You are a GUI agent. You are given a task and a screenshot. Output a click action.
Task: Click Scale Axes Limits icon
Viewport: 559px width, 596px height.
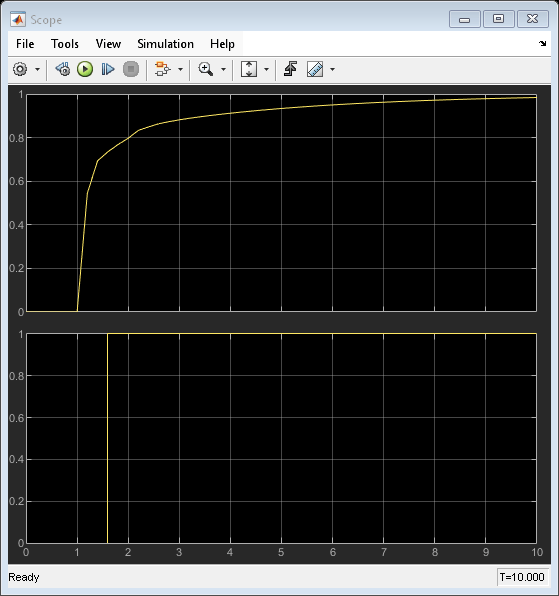(x=249, y=69)
